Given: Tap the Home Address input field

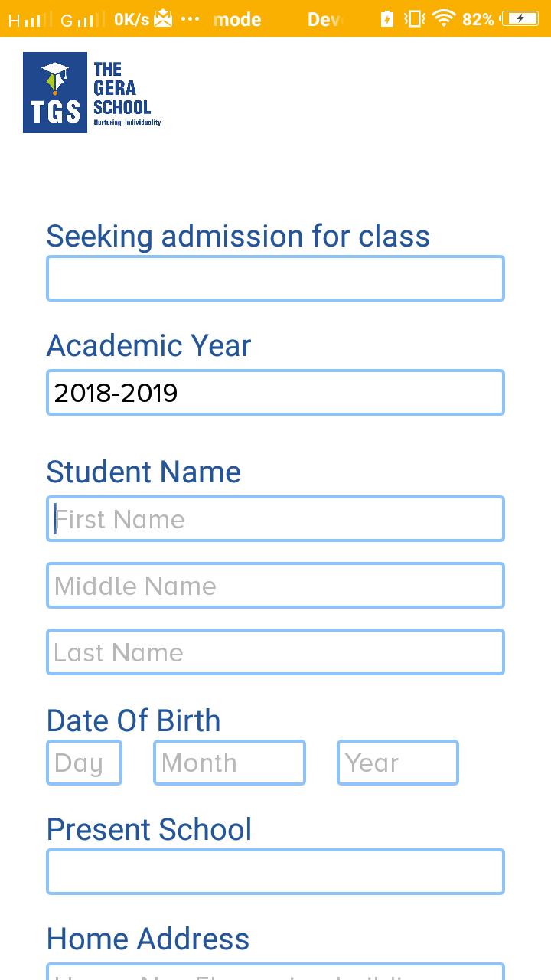Looking at the screenshot, I should pos(275,972).
